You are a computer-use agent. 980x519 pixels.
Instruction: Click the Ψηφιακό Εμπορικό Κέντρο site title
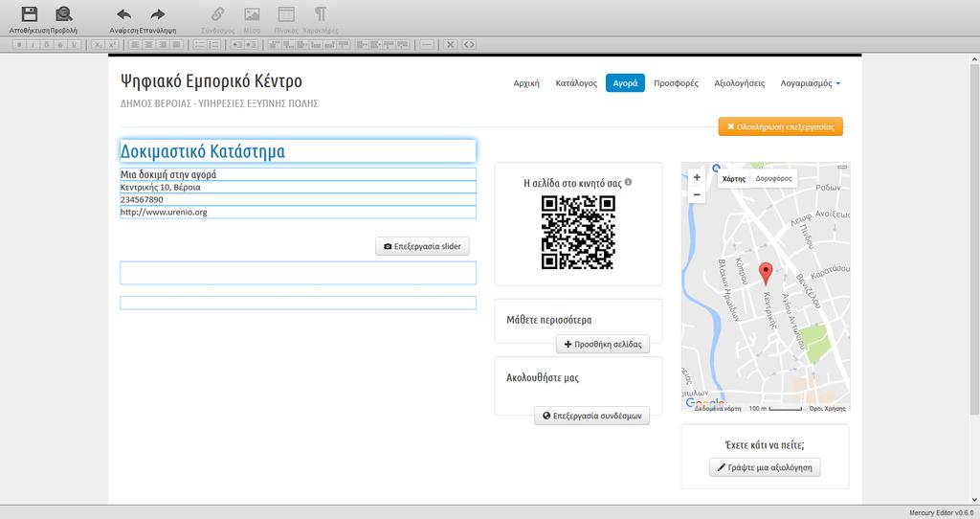(x=212, y=81)
